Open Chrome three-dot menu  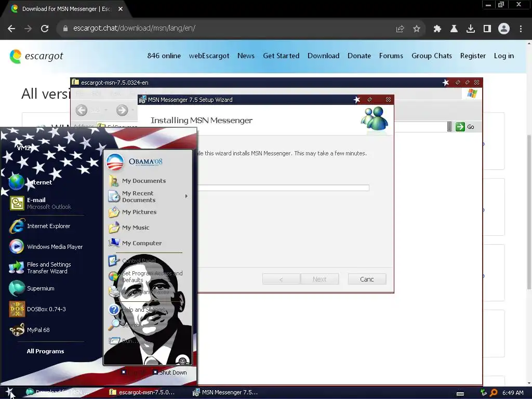coord(521,29)
